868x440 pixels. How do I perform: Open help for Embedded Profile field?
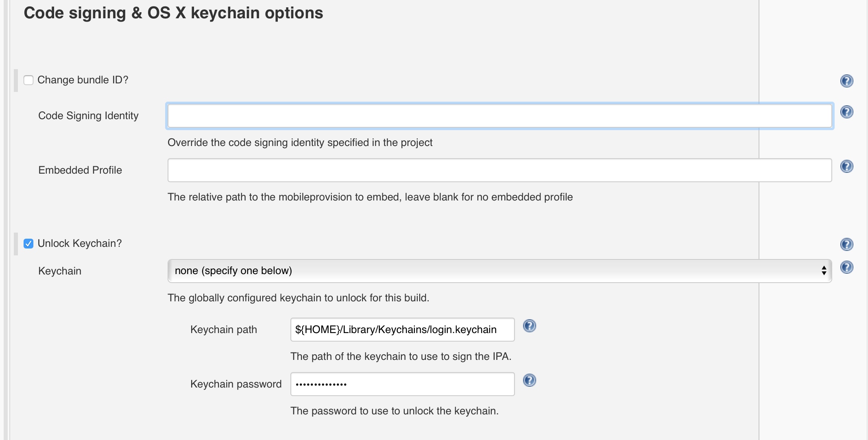pos(846,166)
